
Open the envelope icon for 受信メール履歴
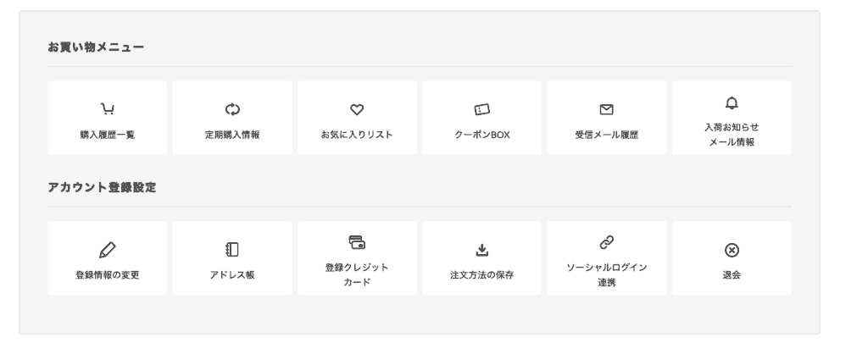607,109
